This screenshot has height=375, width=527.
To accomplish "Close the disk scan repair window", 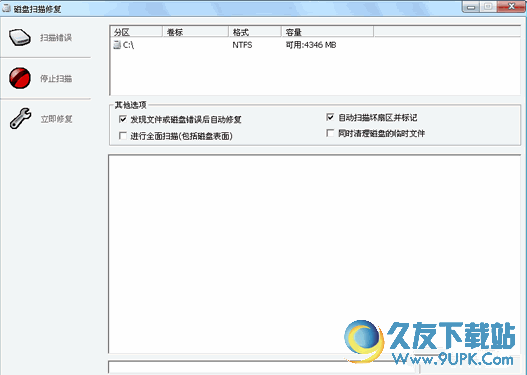I will 511,7.
